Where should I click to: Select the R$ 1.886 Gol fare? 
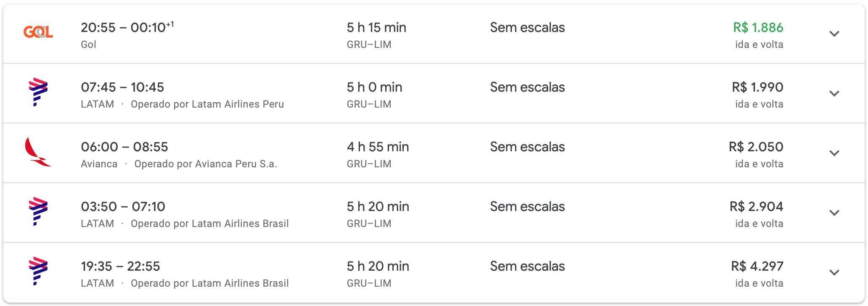coord(758,28)
